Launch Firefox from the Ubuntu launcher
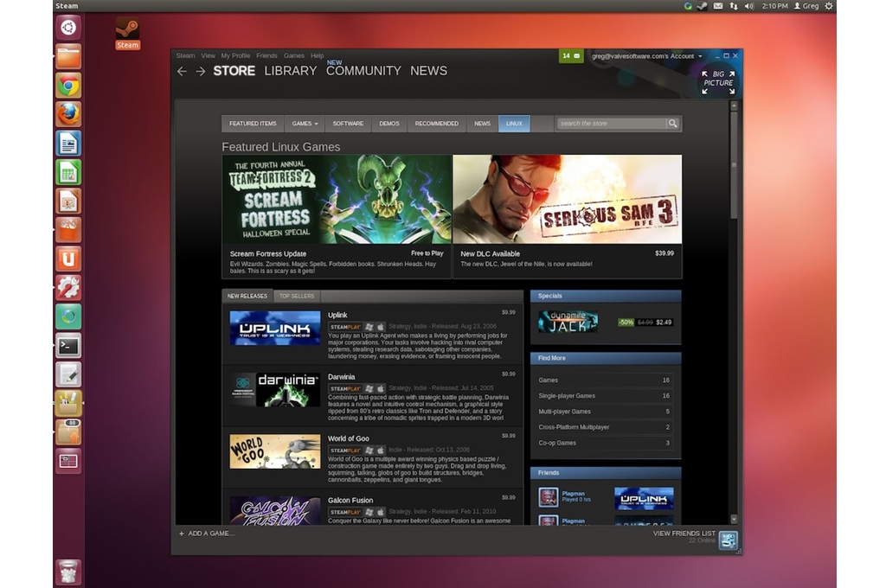 tap(68, 114)
